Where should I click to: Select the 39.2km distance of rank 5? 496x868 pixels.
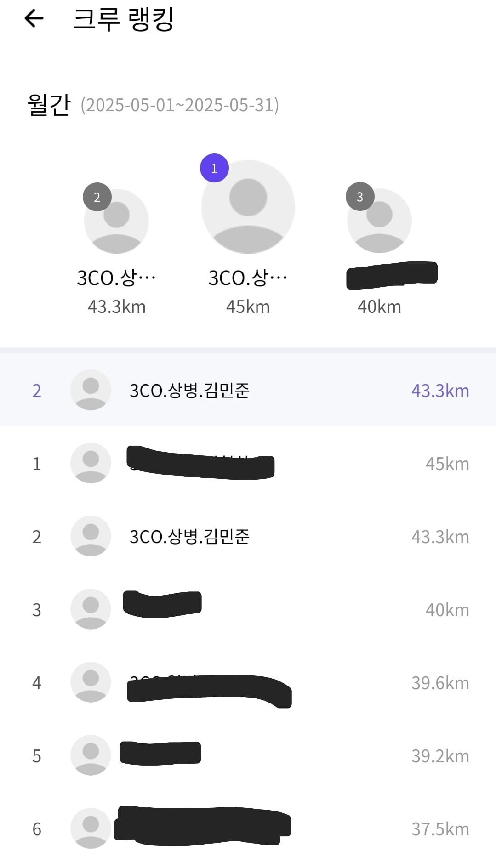pyautogui.click(x=440, y=756)
